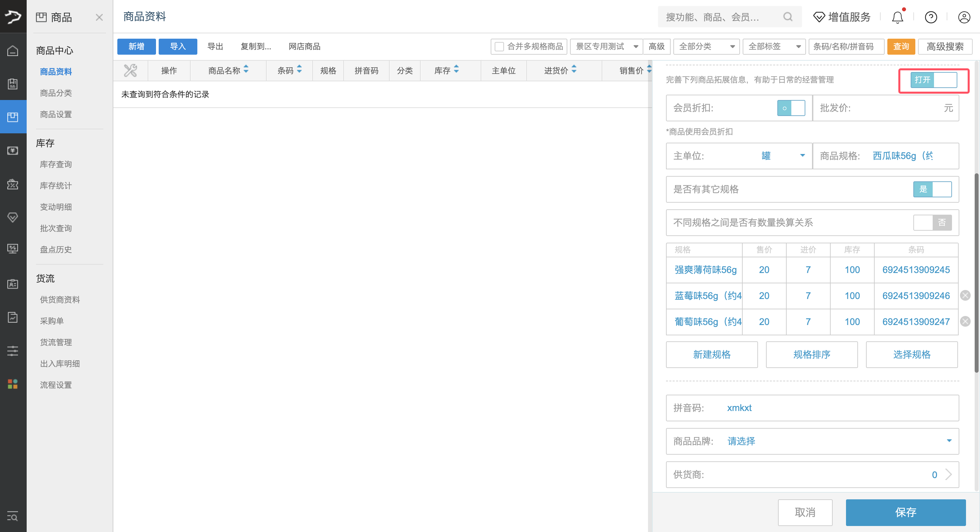The width and height of the screenshot is (980, 532).
Task: Click 规格排序 button
Action: 812,355
